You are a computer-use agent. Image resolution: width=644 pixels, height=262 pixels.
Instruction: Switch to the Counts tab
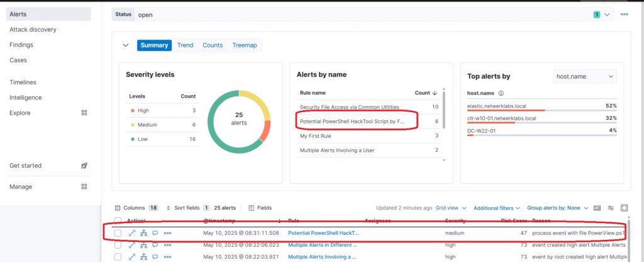pos(213,45)
